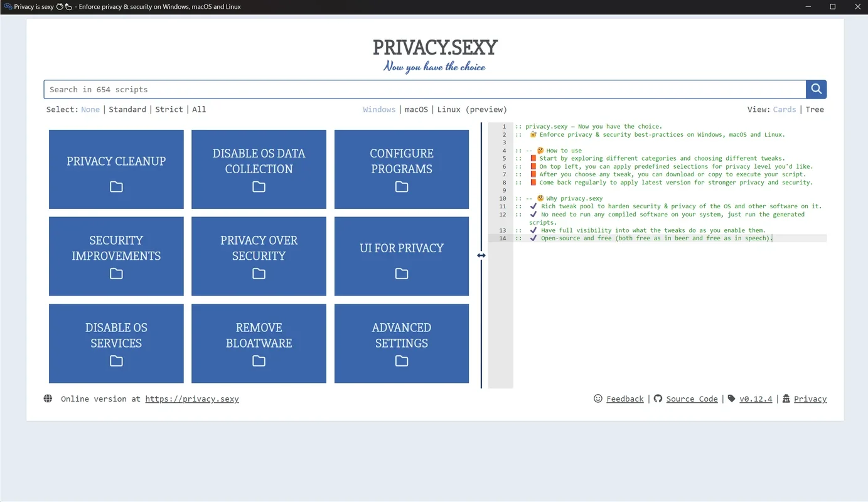Open the Disable OS Data Collection card

(x=259, y=169)
